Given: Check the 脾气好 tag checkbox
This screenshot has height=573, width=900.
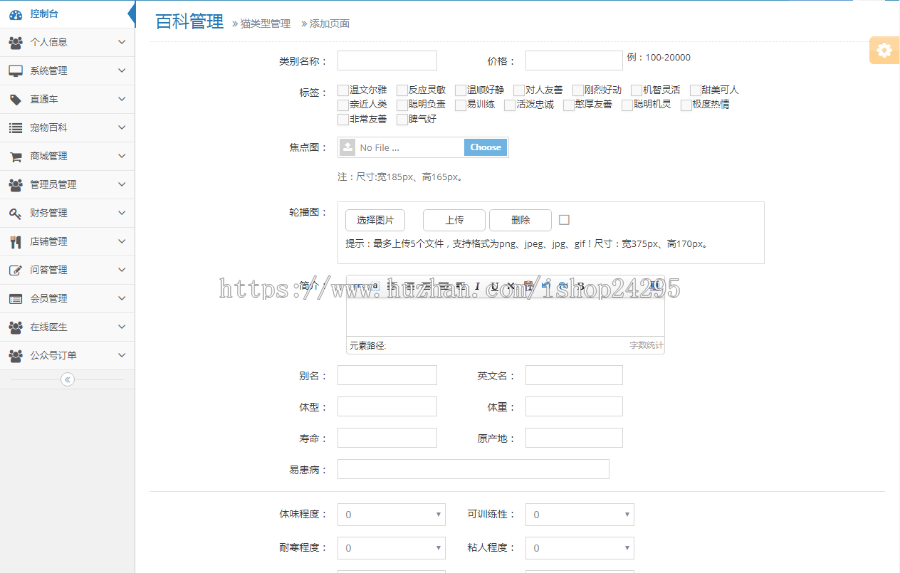Looking at the screenshot, I should (x=402, y=119).
